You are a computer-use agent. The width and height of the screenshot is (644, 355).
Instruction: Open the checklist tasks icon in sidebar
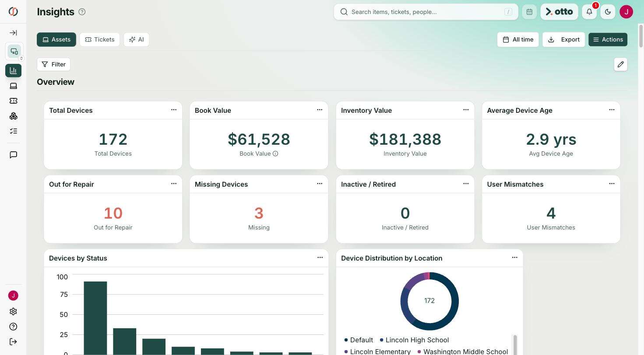click(x=13, y=131)
